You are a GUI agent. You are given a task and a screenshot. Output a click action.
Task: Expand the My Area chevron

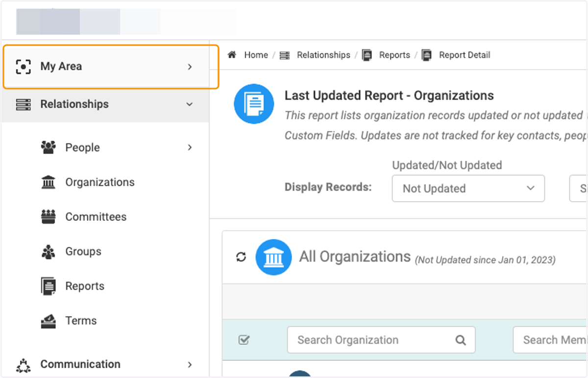point(190,67)
